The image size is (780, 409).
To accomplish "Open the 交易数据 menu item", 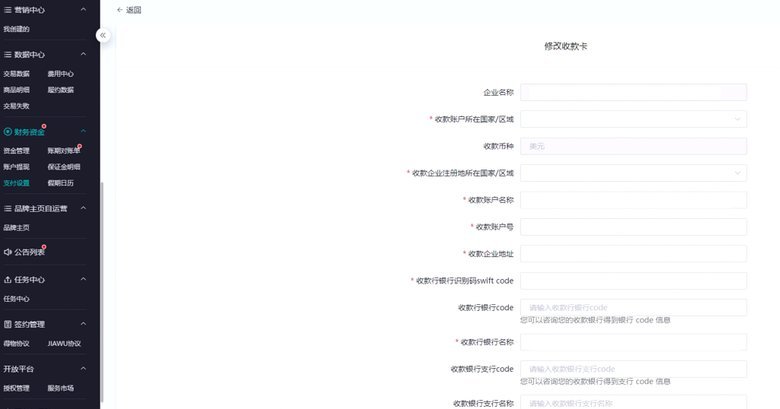I will point(16,74).
